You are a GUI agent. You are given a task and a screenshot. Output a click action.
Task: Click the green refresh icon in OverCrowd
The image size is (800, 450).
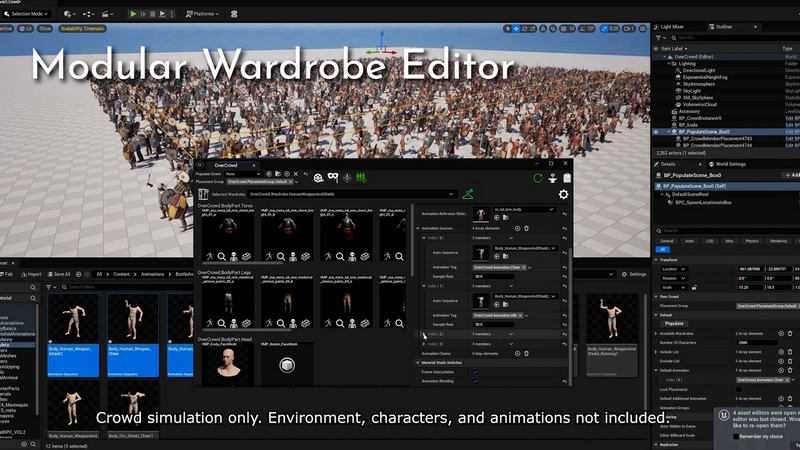(x=538, y=177)
